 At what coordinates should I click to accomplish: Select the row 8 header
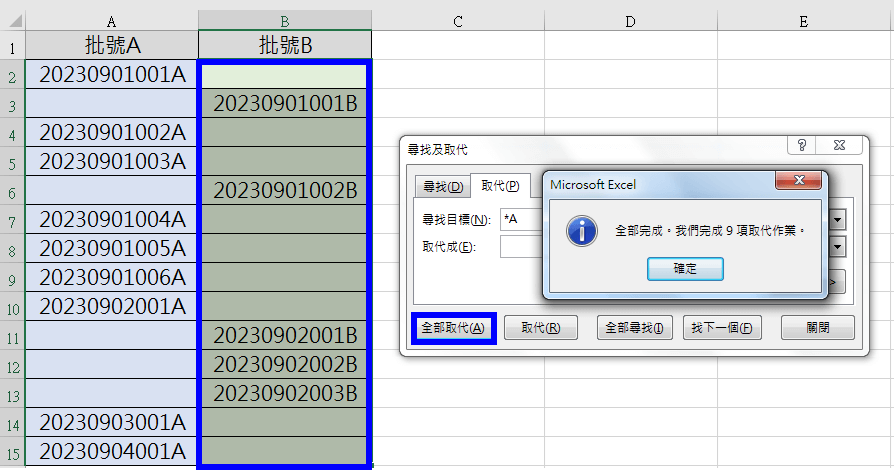[x=12, y=248]
